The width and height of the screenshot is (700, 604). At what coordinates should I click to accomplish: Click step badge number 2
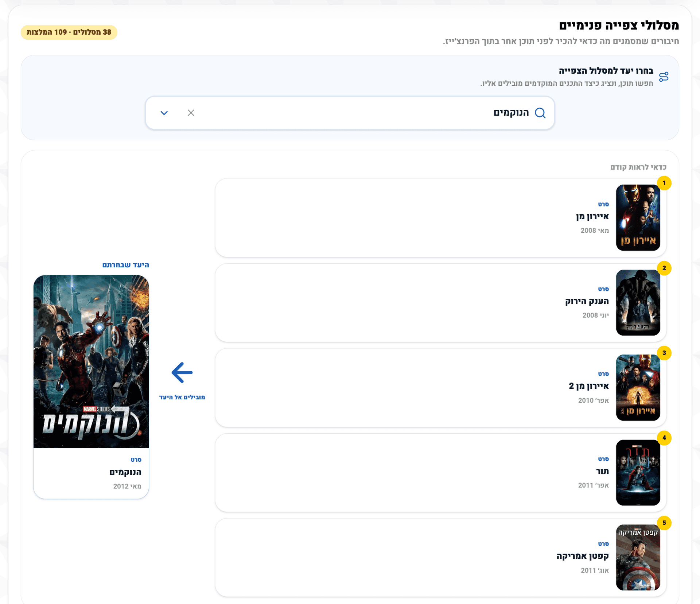pyautogui.click(x=664, y=268)
